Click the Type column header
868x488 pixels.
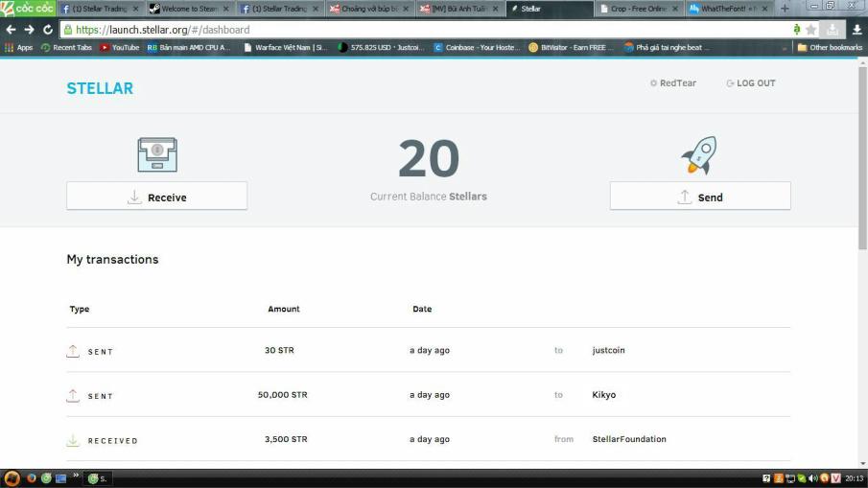click(x=80, y=309)
